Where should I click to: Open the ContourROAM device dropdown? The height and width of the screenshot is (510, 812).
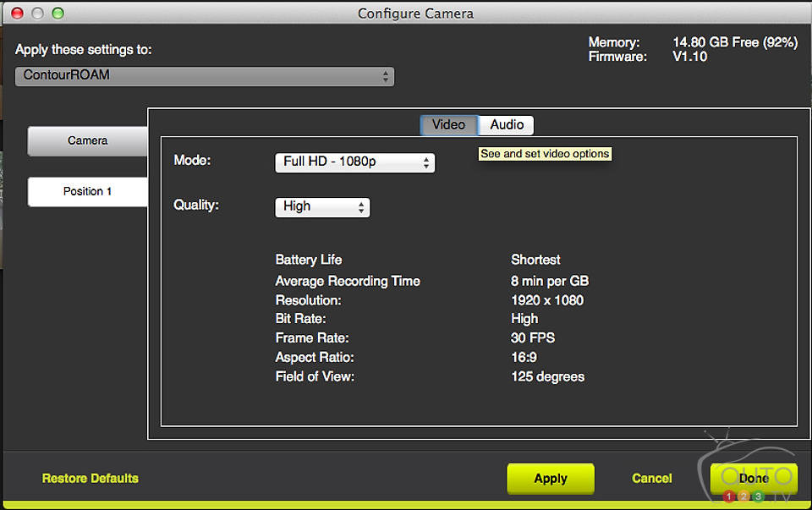pyautogui.click(x=205, y=76)
